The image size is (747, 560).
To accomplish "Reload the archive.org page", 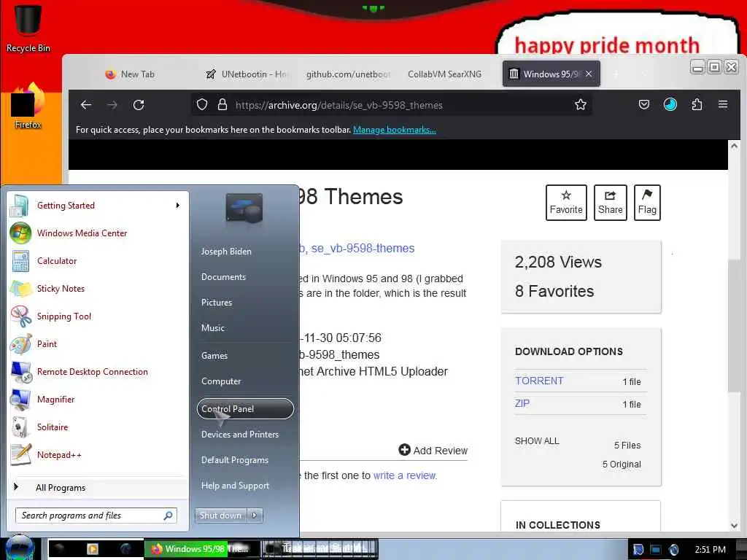I will [139, 105].
